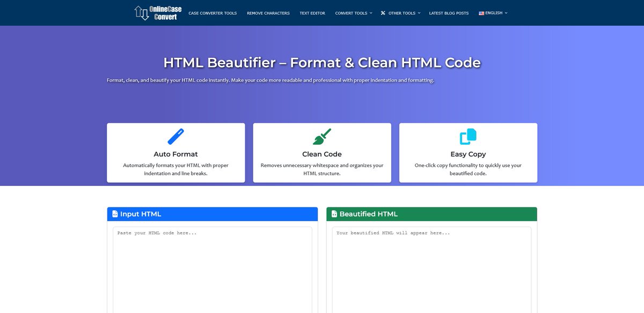Go to the Text Editor page
This screenshot has height=313, width=644.
312,13
